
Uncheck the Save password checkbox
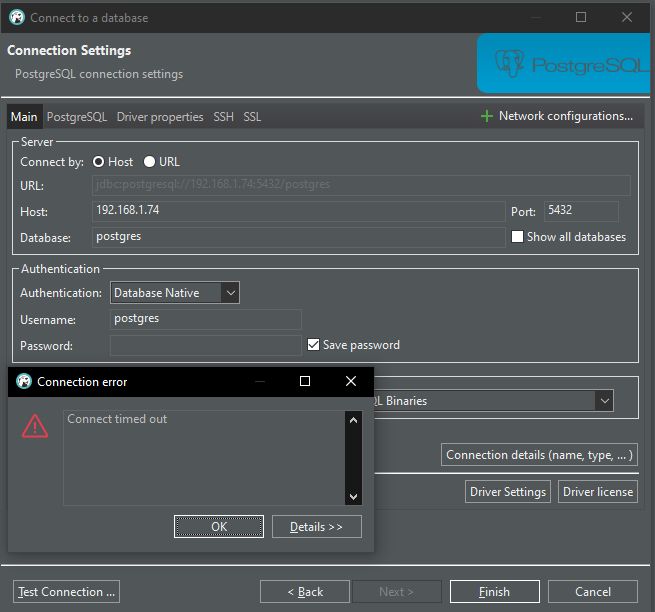[x=313, y=345]
